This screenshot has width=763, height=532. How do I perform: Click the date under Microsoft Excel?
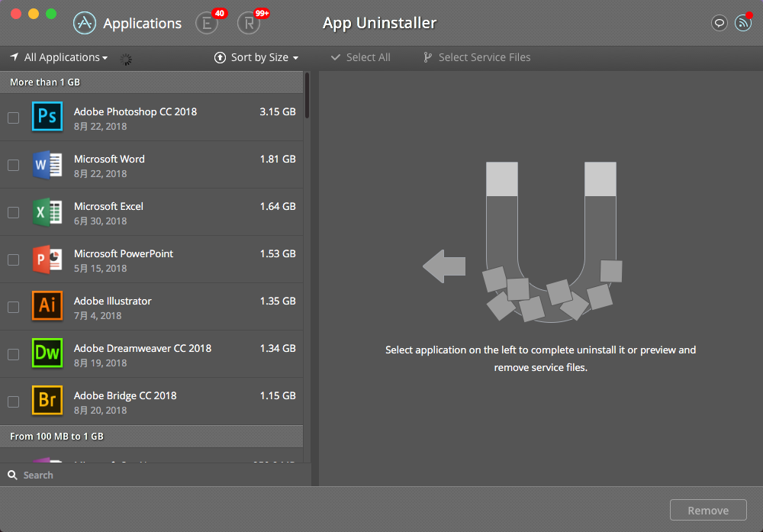pos(100,221)
